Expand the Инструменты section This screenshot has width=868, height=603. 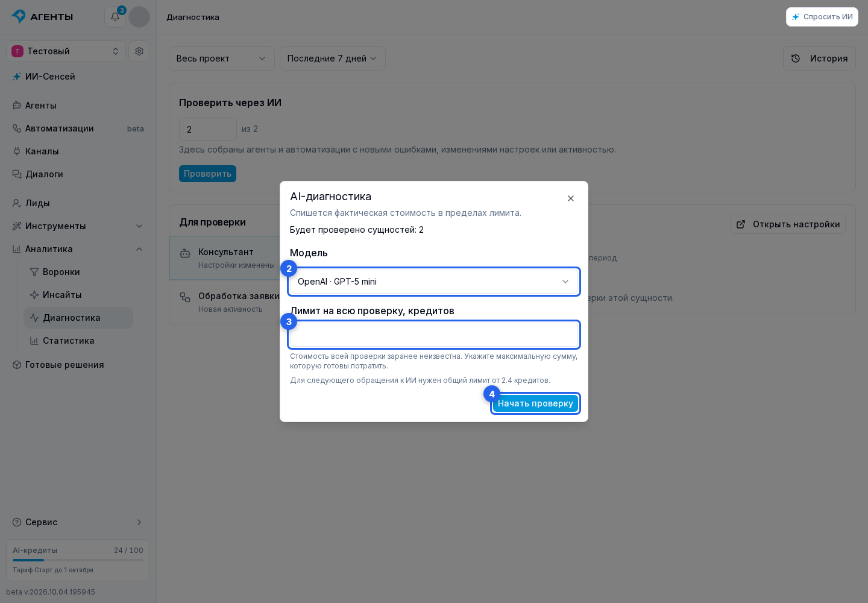click(78, 226)
